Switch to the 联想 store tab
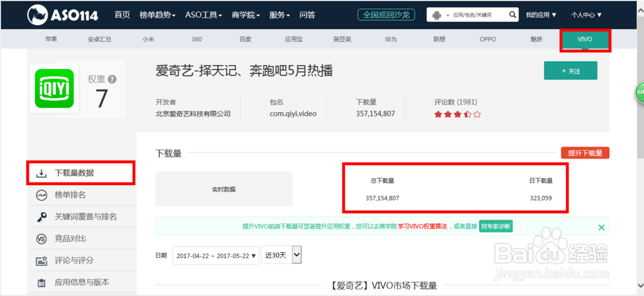Viewport: 644px width, 296px height. pyautogui.click(x=439, y=39)
